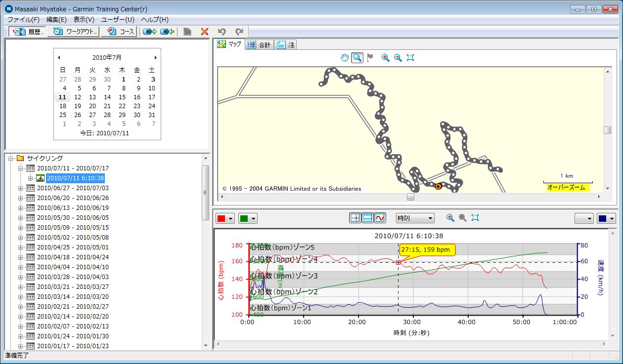The width and height of the screenshot is (623, 364).
Task: Open the 時刻 axis dropdown
Action: pyautogui.click(x=415, y=218)
